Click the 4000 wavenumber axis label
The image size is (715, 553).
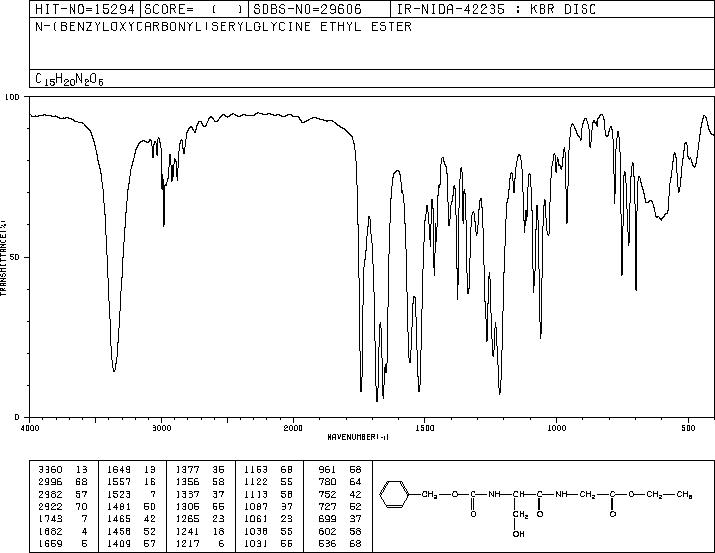coord(30,428)
